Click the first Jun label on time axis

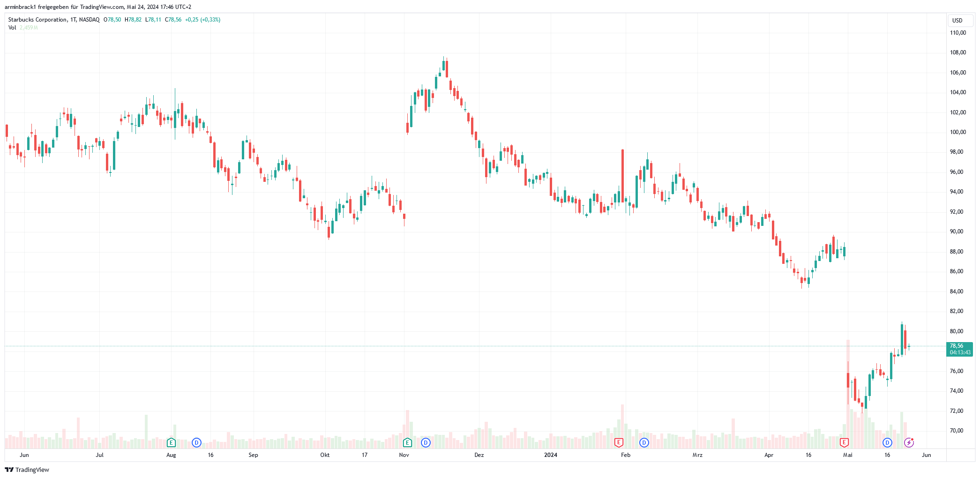tap(24, 455)
